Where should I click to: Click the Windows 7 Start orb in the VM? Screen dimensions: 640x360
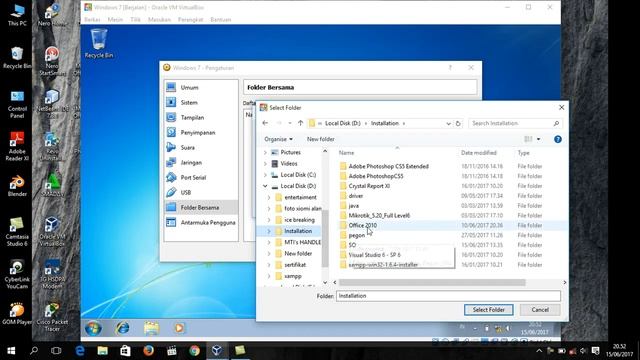pyautogui.click(x=93, y=328)
